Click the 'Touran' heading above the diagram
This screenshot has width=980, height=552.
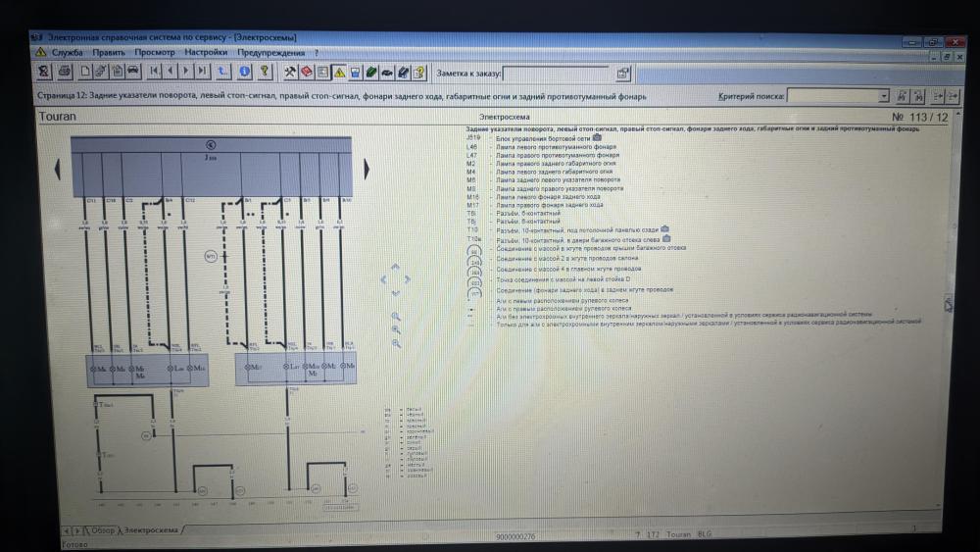(58, 117)
